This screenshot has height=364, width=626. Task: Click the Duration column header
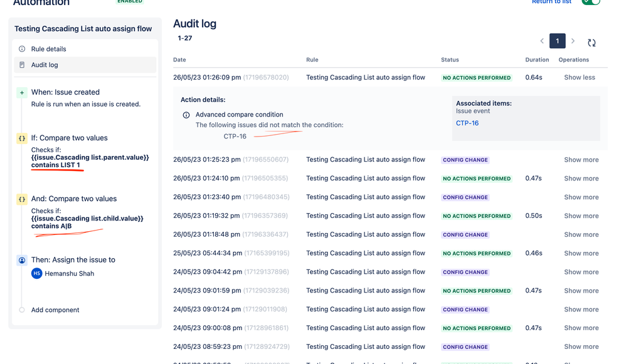click(x=537, y=60)
